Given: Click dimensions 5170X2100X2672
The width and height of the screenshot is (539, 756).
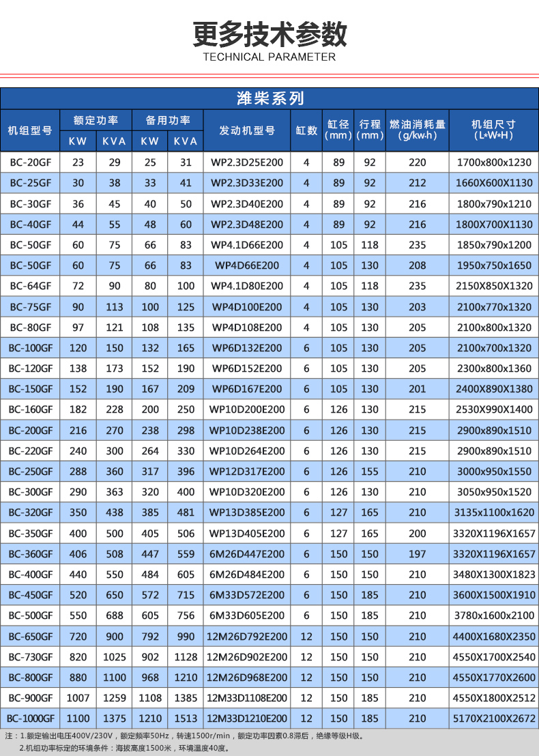Looking at the screenshot, I should point(494,718).
